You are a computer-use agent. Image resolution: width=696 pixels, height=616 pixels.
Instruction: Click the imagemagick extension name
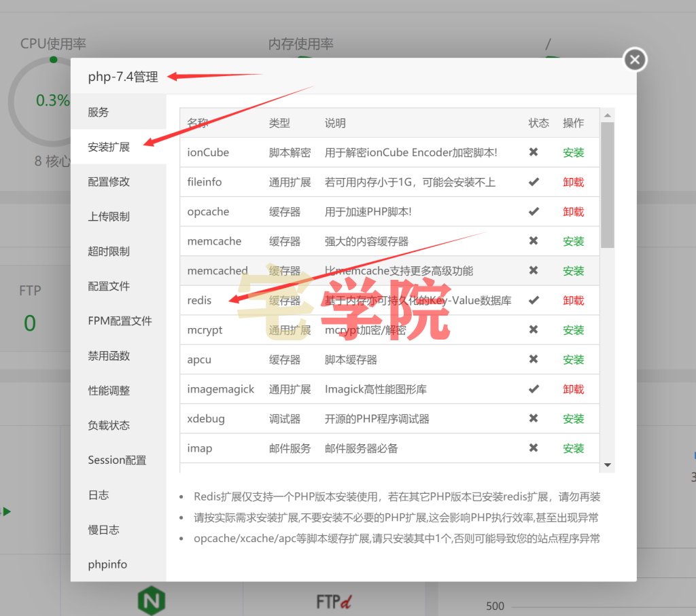point(221,389)
